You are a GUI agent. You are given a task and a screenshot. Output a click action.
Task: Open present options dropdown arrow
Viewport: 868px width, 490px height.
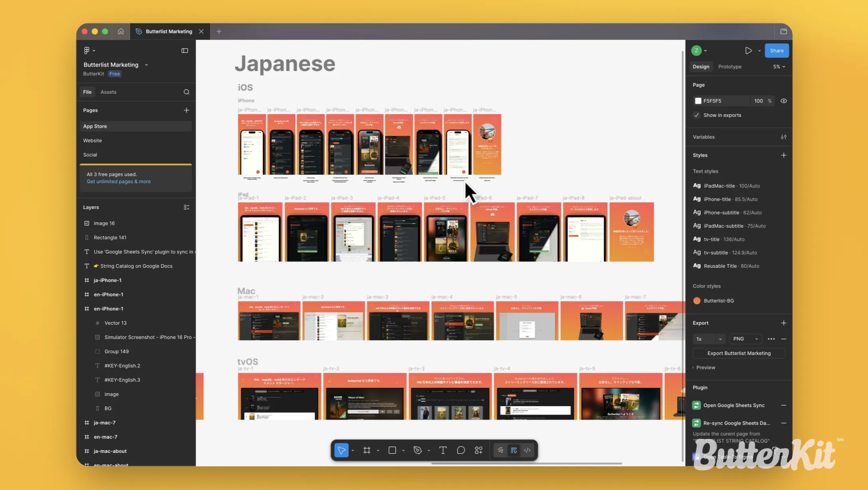pyautogui.click(x=759, y=51)
